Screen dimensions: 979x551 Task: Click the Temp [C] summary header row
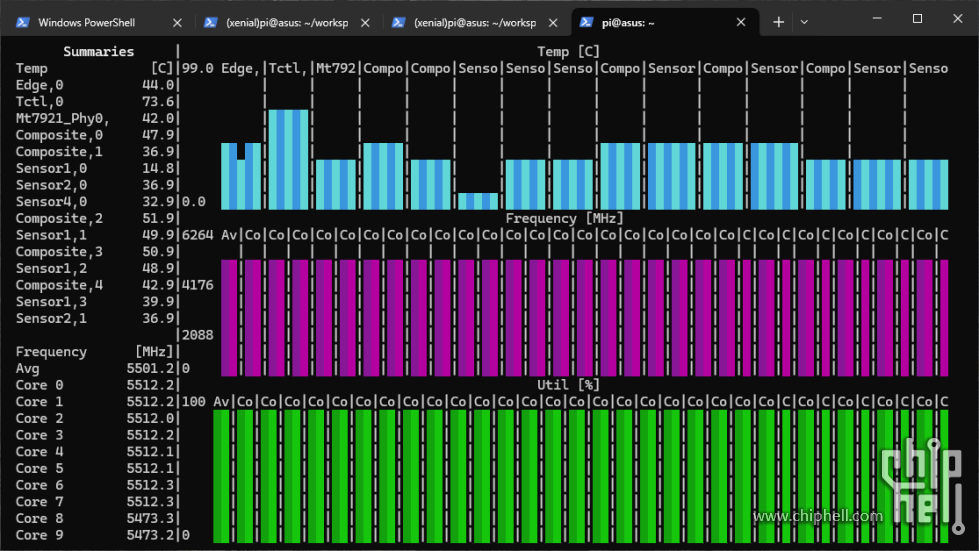coord(95,69)
